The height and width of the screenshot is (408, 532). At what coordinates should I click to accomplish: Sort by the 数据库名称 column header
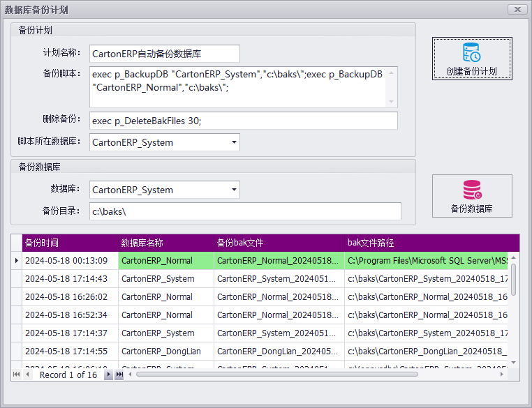pos(166,243)
